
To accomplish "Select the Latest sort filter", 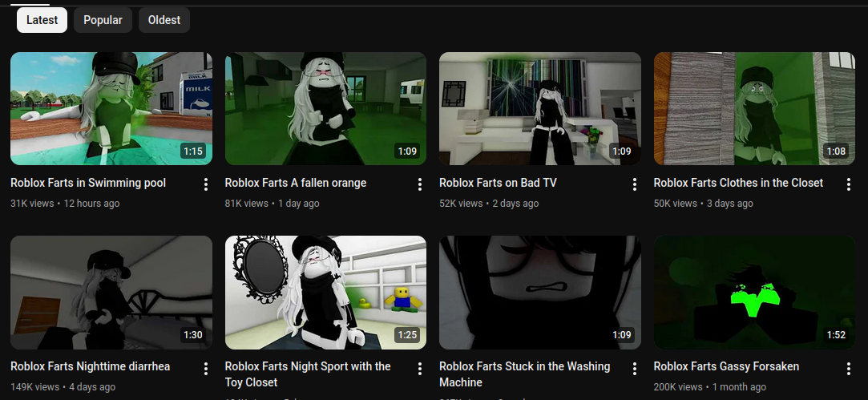I will click(42, 20).
